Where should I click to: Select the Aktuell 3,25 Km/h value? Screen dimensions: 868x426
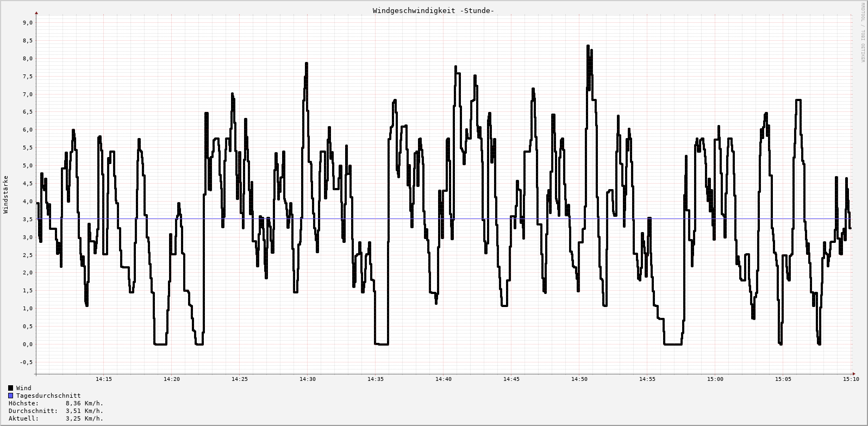84,418
